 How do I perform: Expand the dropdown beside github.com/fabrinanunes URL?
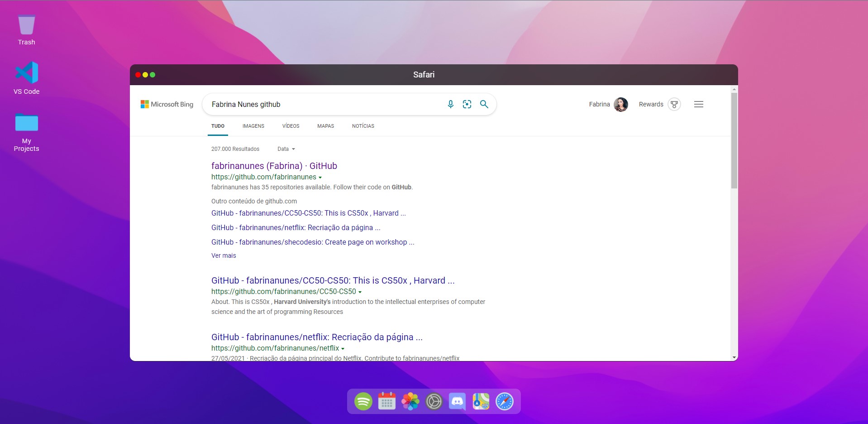coord(320,177)
